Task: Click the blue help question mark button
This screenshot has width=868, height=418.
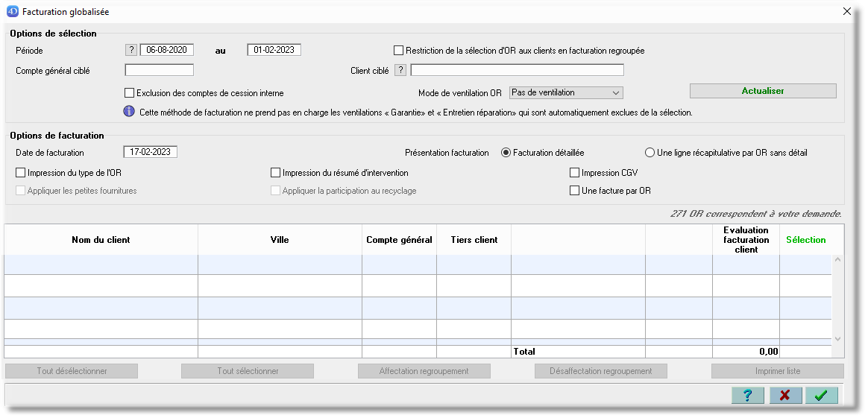Action: coord(748,396)
